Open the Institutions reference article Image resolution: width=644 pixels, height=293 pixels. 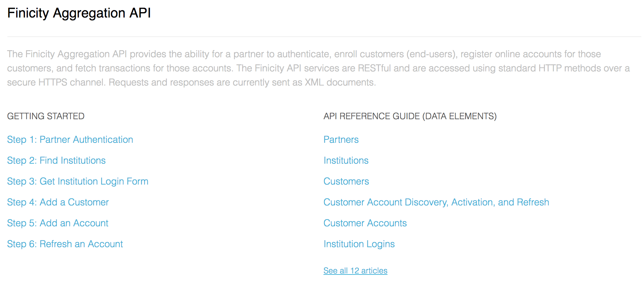[x=346, y=161]
